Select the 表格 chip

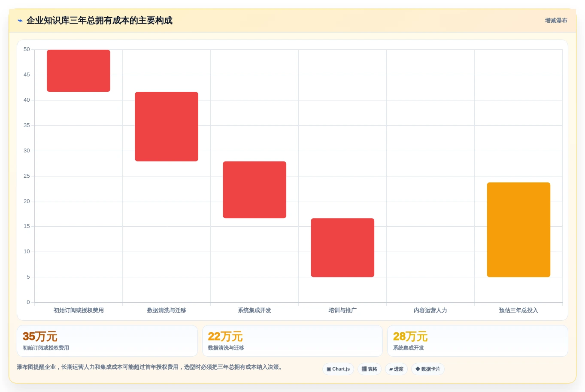point(370,369)
